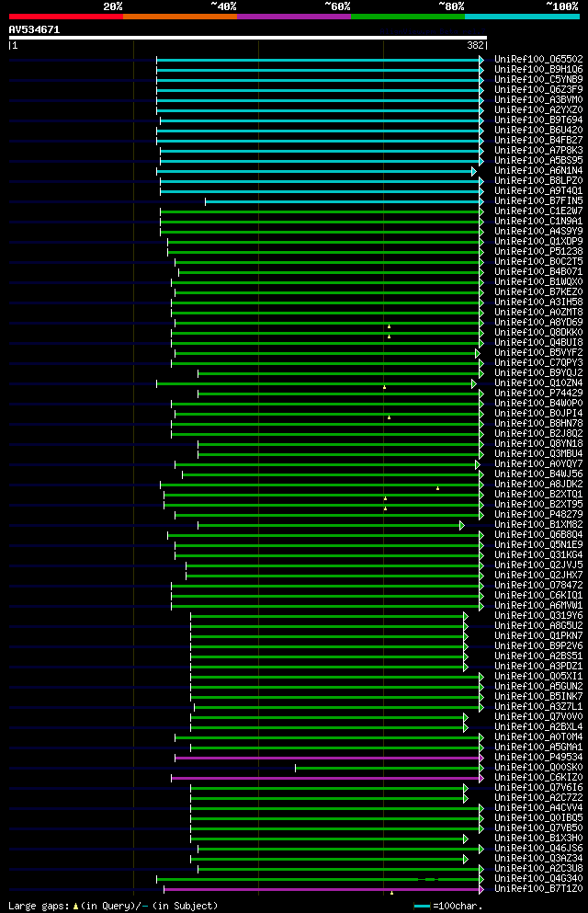Select the UniRef100_B7T1Z0 label
The image size is (588, 913).
coord(538,888)
